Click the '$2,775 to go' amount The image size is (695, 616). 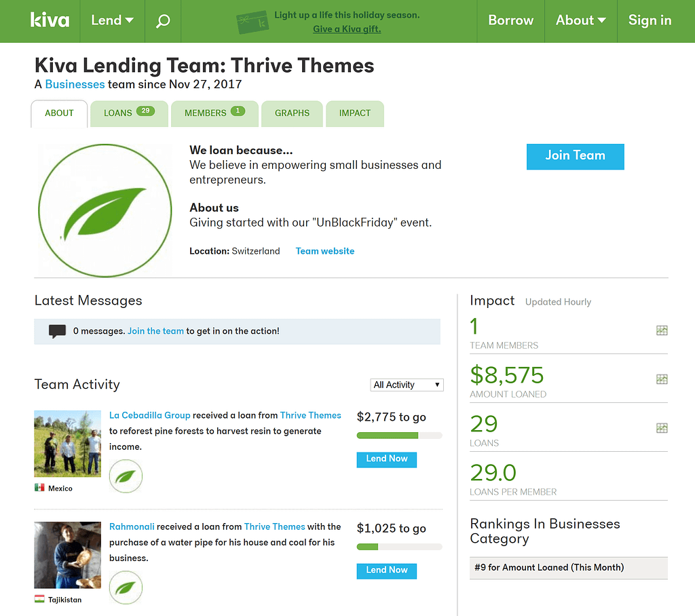click(x=392, y=417)
